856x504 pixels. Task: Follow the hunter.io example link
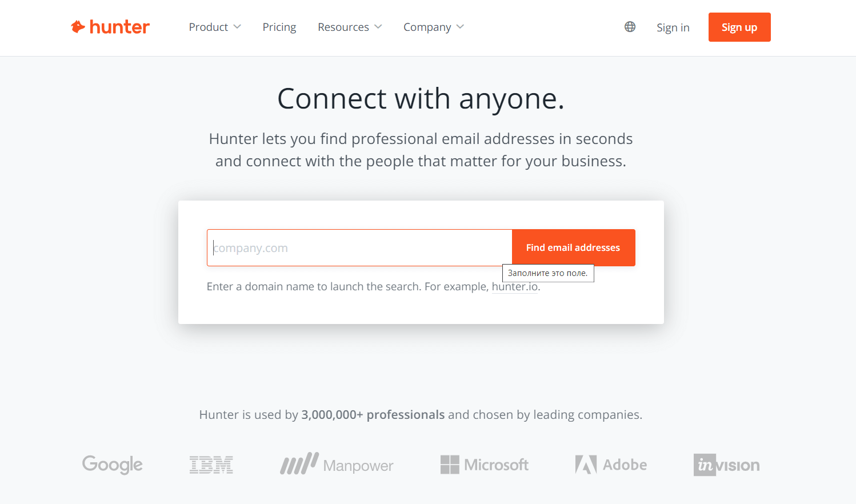click(x=515, y=286)
